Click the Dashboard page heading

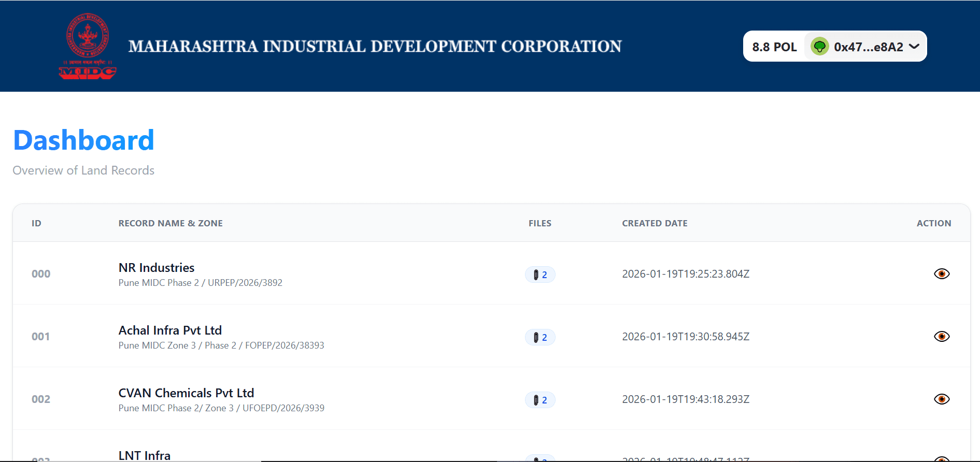[83, 140]
